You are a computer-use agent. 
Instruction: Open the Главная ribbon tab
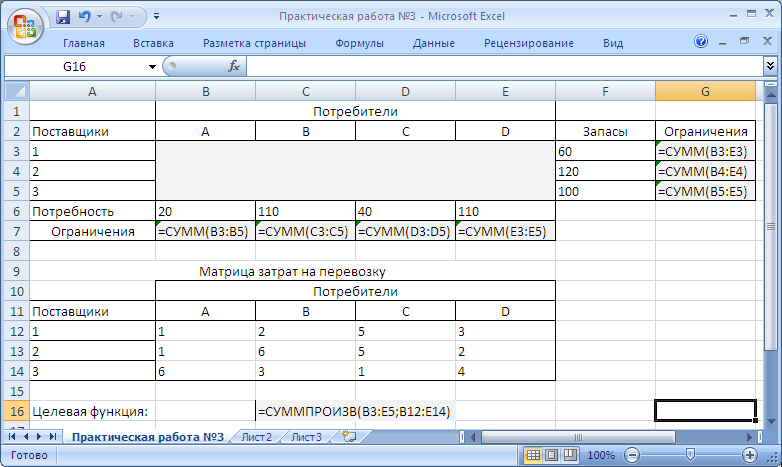point(84,43)
